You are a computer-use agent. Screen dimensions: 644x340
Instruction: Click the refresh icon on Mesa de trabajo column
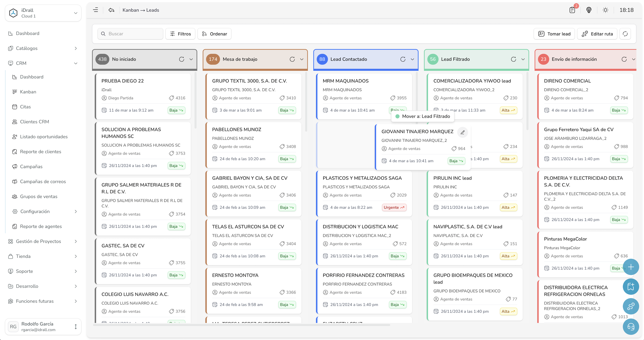click(292, 59)
